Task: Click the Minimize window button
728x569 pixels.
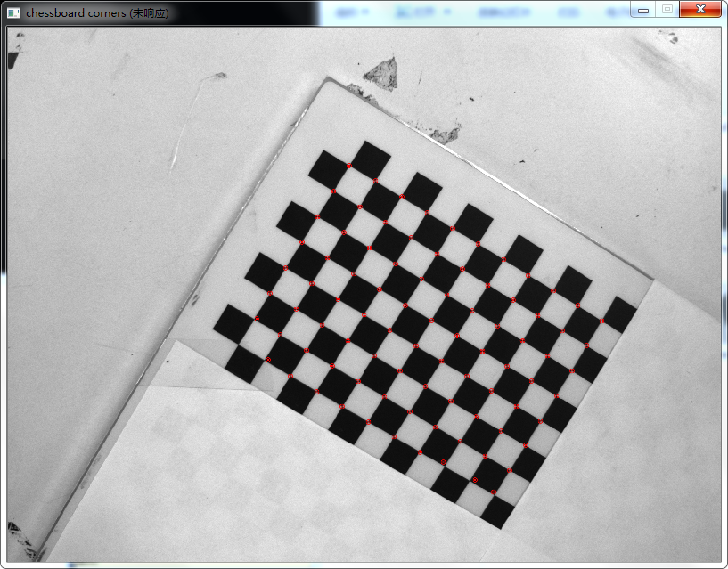Action: [642, 9]
